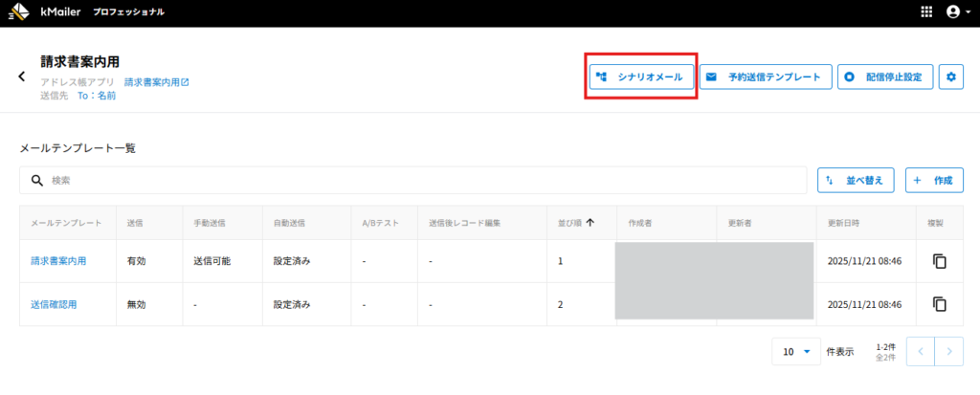Go back with the left arrow

[22, 77]
